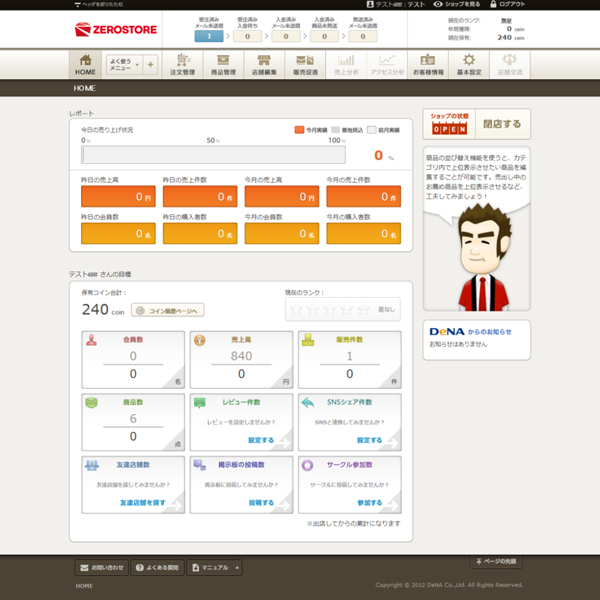Open お客様情報 customer information icon
The image size is (600, 600).
pyautogui.click(x=427, y=64)
